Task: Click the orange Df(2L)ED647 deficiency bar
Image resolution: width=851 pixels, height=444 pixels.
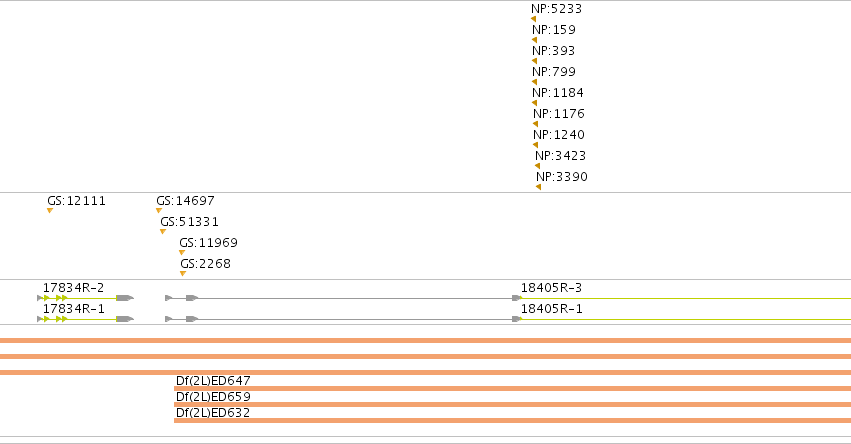Action: point(512,389)
